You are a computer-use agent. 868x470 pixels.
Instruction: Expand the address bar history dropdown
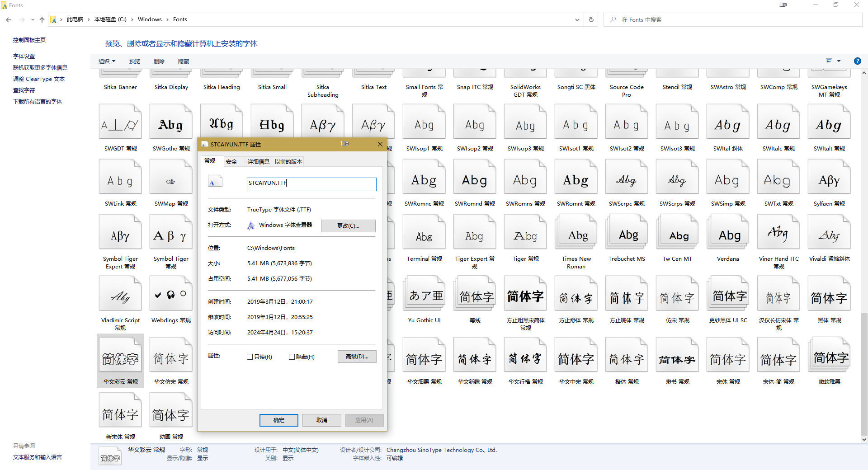[577, 19]
